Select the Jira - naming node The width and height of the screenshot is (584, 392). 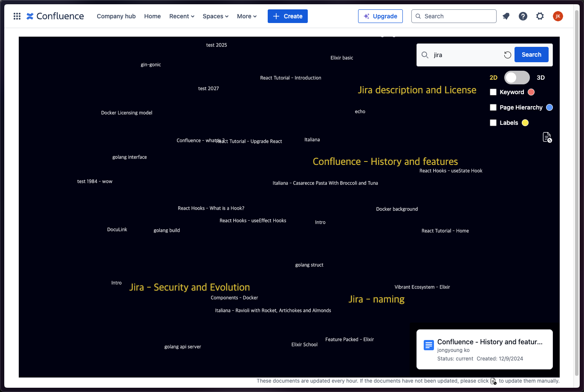pyautogui.click(x=376, y=299)
